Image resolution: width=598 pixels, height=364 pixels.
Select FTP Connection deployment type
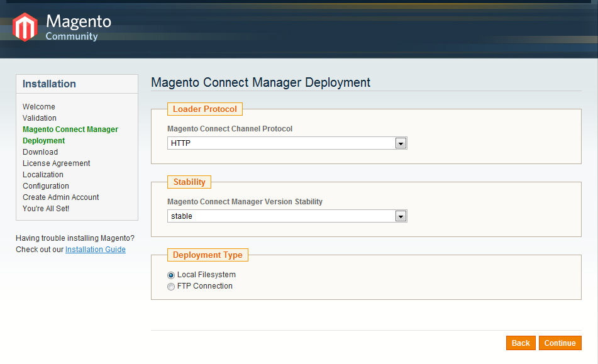point(171,287)
